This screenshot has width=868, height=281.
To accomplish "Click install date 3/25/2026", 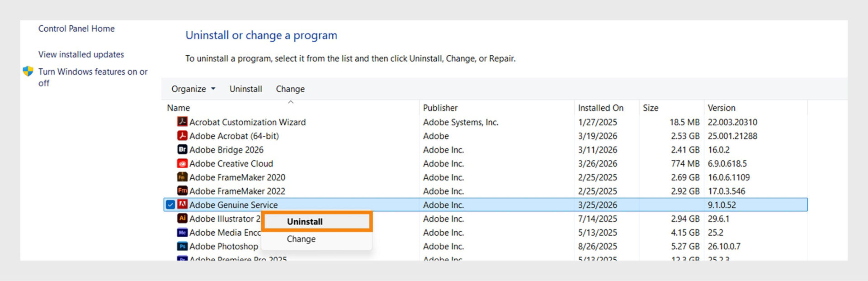I will pos(597,205).
